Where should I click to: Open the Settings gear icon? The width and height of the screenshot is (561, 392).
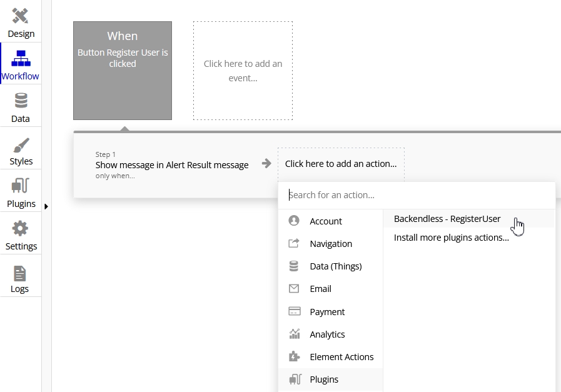point(20,228)
